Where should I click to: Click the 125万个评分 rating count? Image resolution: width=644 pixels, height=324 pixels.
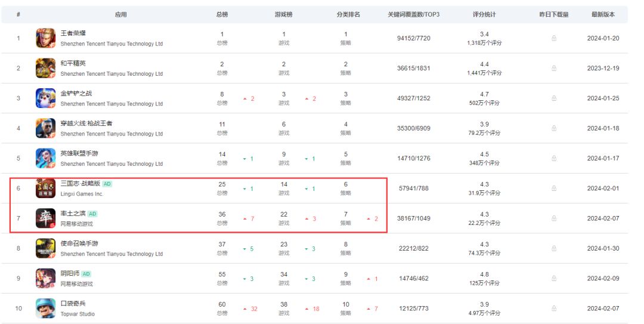click(484, 283)
